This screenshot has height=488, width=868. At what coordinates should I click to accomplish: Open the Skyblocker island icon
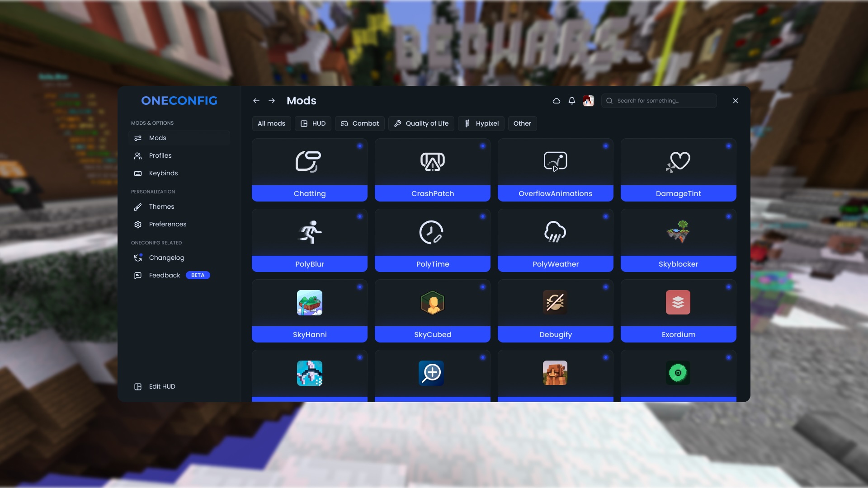[678, 232]
